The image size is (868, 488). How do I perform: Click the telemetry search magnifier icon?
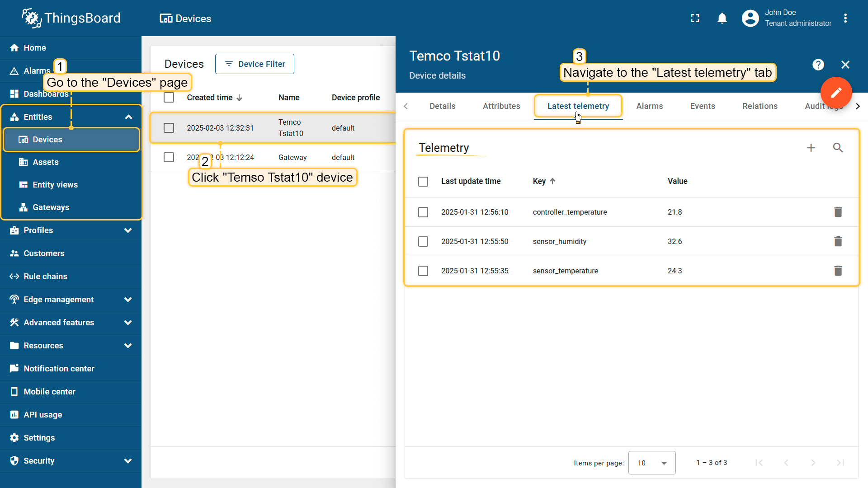tap(838, 148)
